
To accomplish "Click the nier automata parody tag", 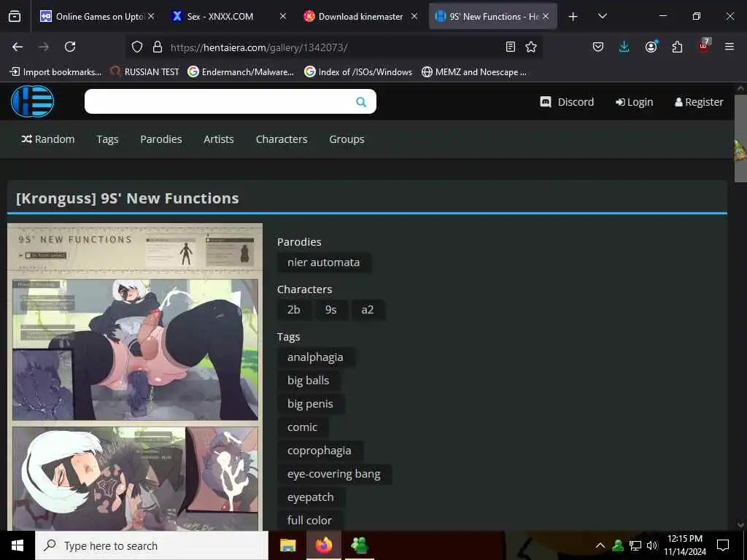I will pyautogui.click(x=324, y=262).
